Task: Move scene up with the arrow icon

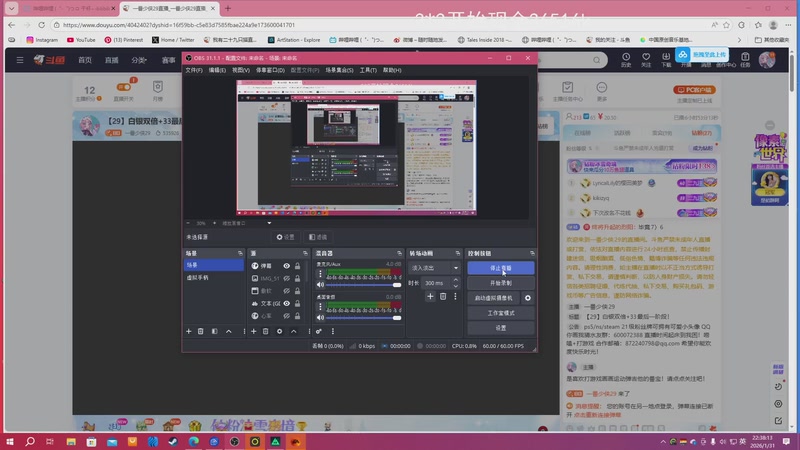Action: pos(229,331)
